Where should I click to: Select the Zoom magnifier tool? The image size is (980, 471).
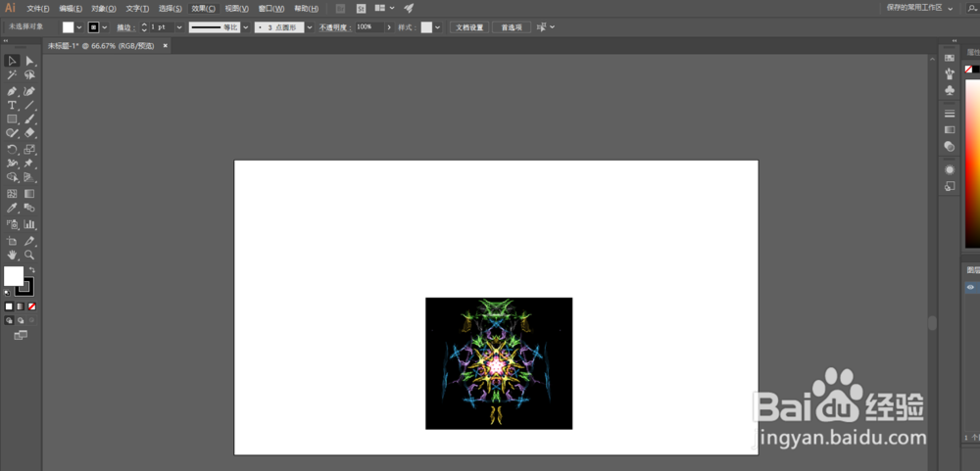29,255
